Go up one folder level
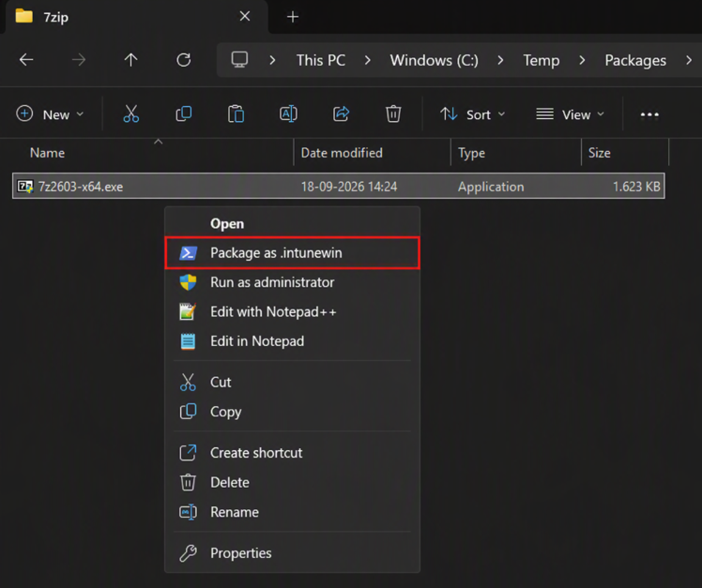 coord(130,59)
